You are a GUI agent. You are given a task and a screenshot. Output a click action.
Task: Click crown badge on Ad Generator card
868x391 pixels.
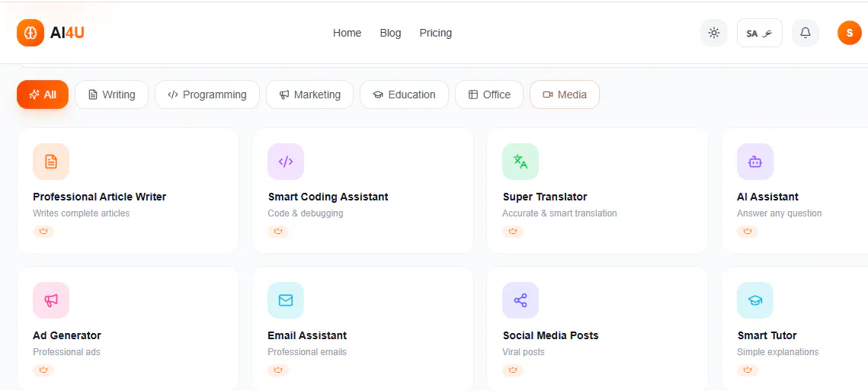tap(43, 370)
